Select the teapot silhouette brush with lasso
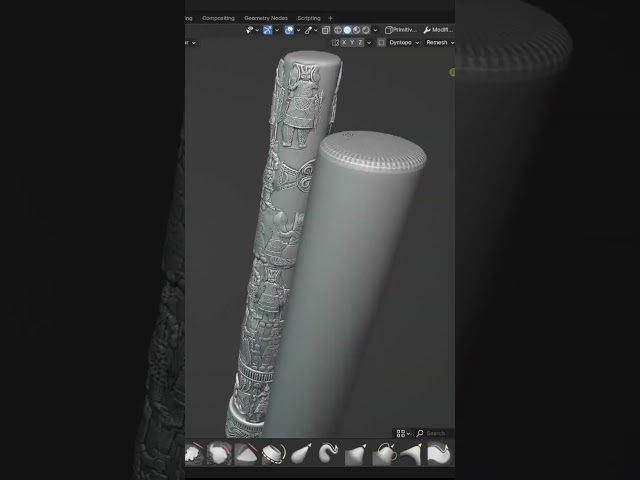 [384, 453]
